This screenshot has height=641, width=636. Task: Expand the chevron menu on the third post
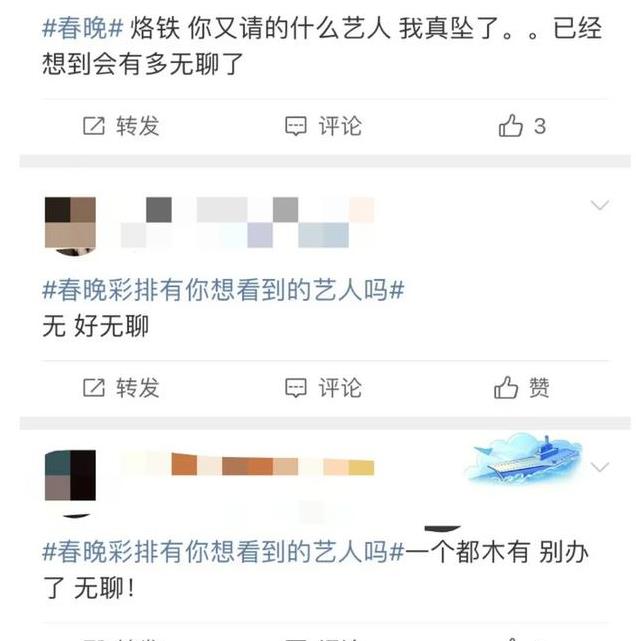(x=600, y=466)
